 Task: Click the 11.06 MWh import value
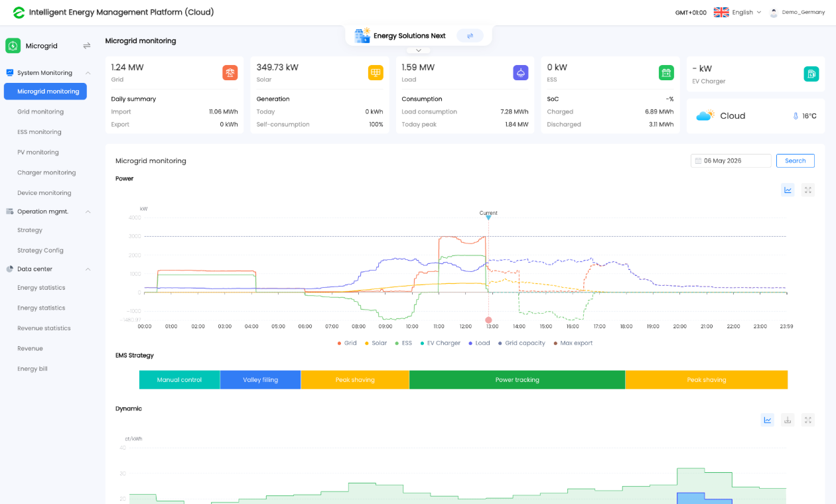tap(224, 112)
